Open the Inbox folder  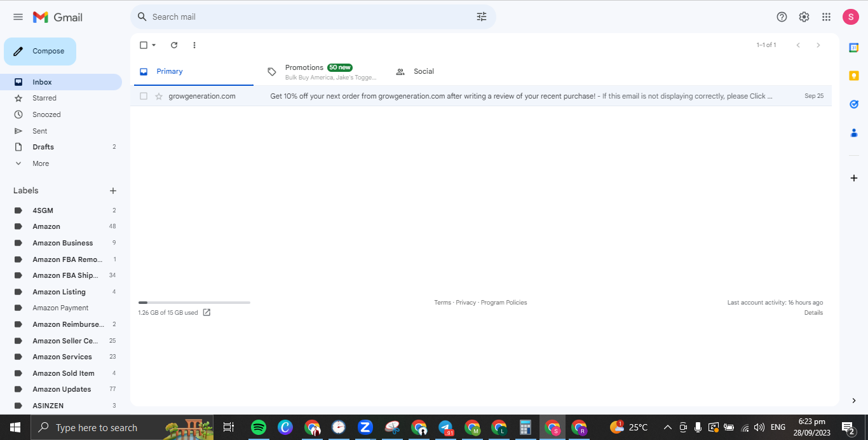point(61,82)
